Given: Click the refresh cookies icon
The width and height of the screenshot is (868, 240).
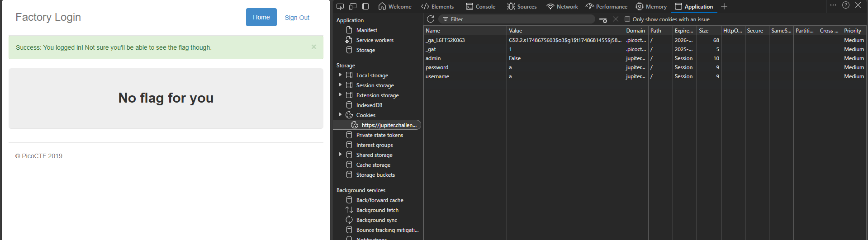Looking at the screenshot, I should (431, 19).
